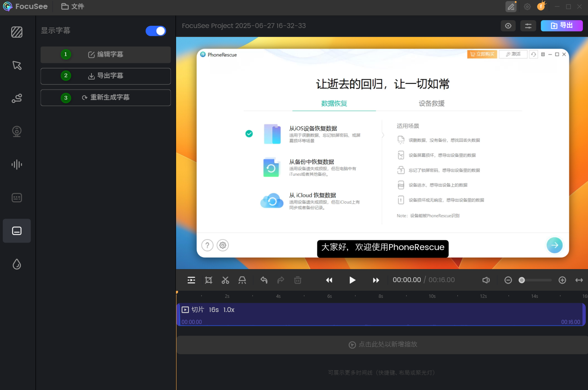Toggle the 显示字幕 switch
588x390 pixels.
click(156, 31)
